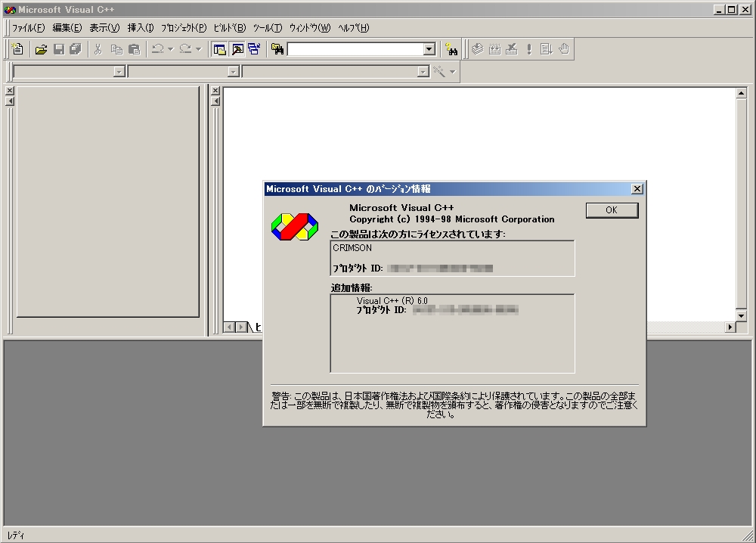Click the WizardBar magic wand icon

(438, 72)
